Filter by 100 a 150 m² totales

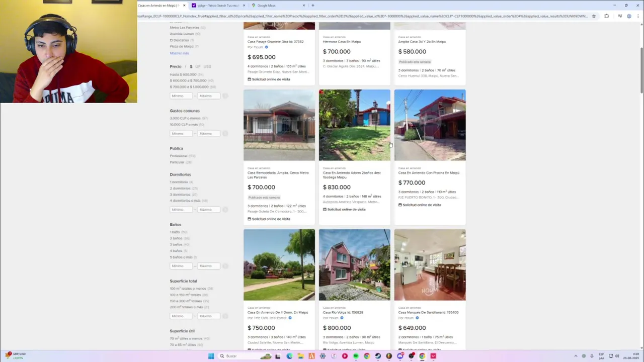[185, 295]
